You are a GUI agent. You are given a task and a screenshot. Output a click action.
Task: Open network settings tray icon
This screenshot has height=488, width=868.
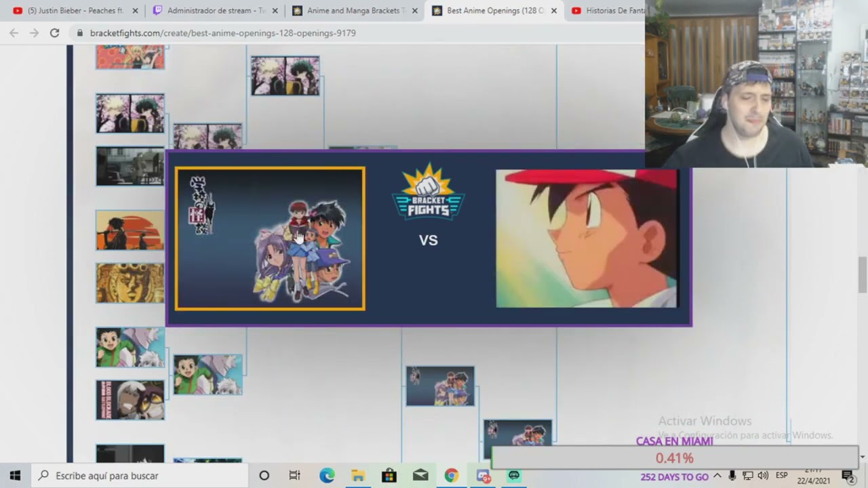pyautogui.click(x=748, y=476)
